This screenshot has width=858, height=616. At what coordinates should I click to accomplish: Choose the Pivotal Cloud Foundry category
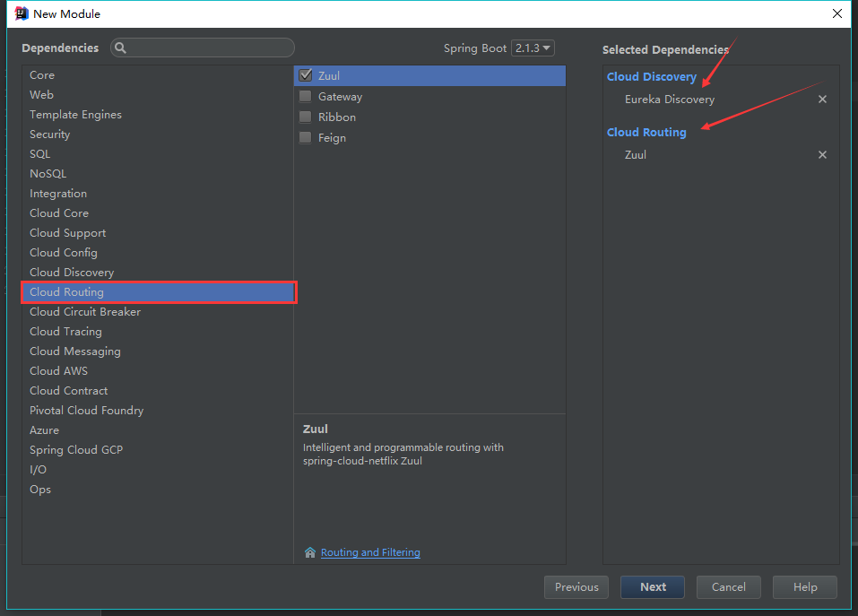coord(158,411)
